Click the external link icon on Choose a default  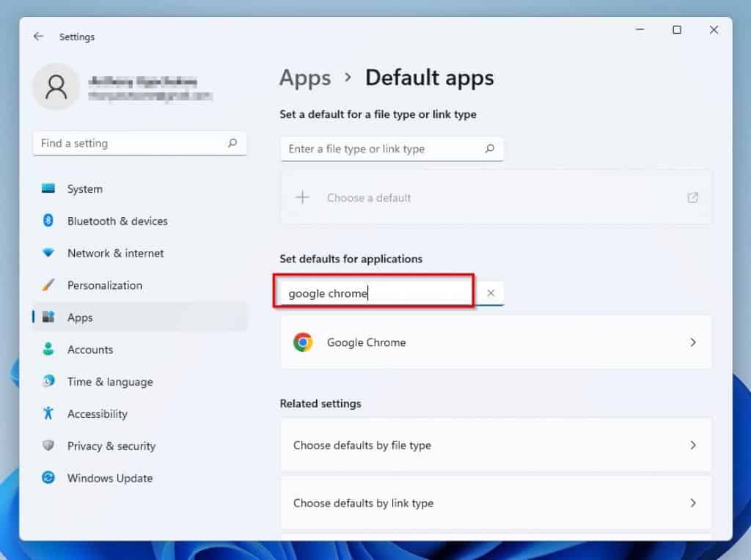click(x=692, y=197)
